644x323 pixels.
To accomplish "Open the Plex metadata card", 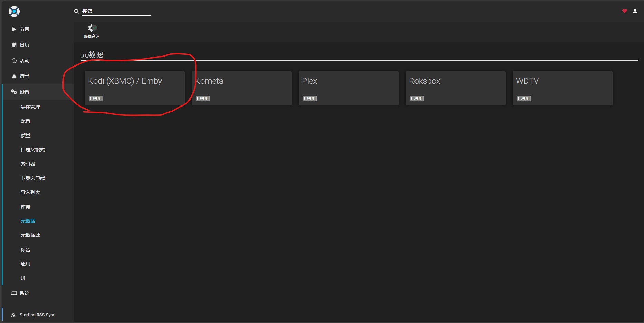I will pos(349,88).
